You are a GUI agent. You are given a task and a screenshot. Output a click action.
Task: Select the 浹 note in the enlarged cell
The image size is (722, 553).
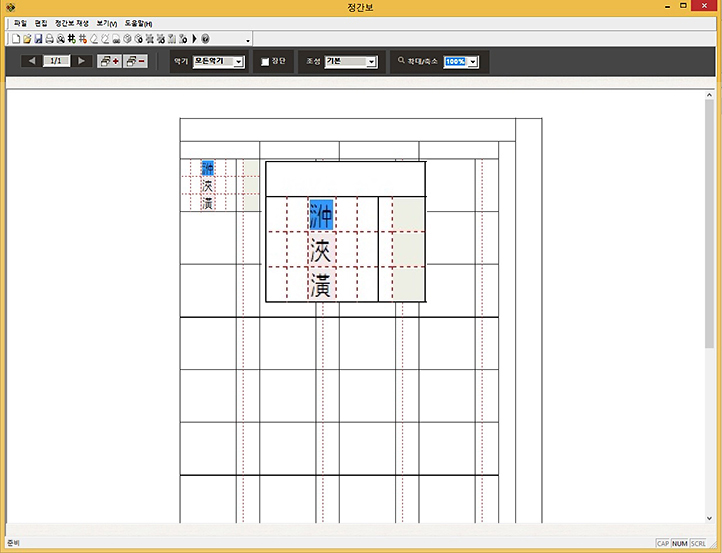[321, 250]
